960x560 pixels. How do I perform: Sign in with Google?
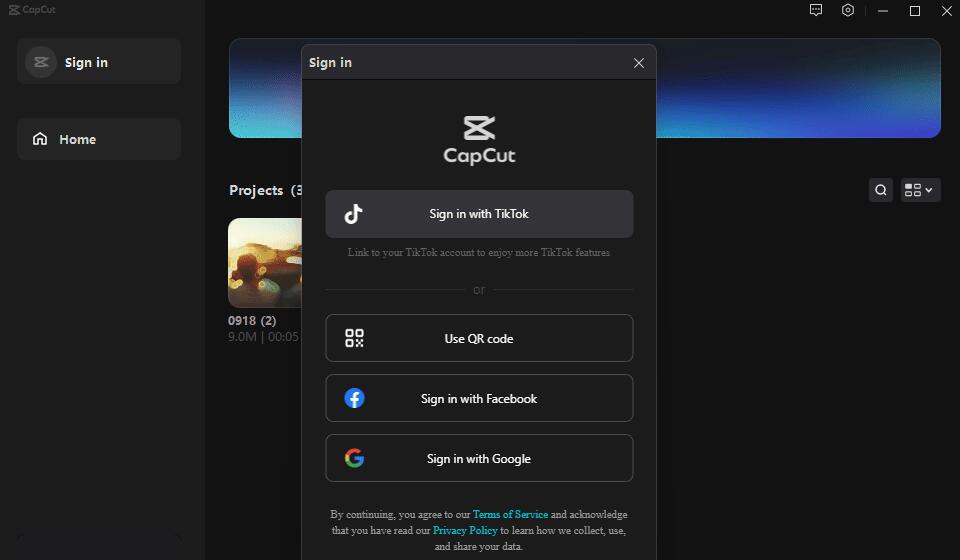479,458
